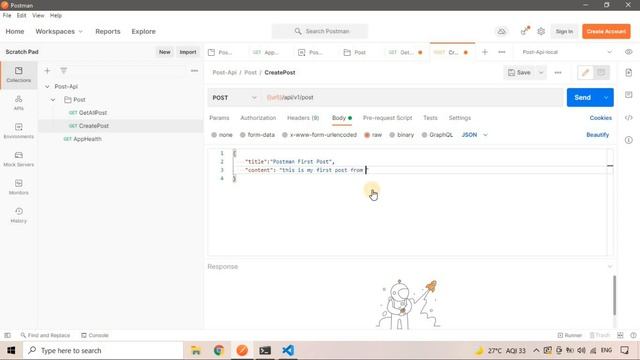Open Visual Studio Code from the taskbar
The height and width of the screenshot is (360, 640).
point(288,350)
